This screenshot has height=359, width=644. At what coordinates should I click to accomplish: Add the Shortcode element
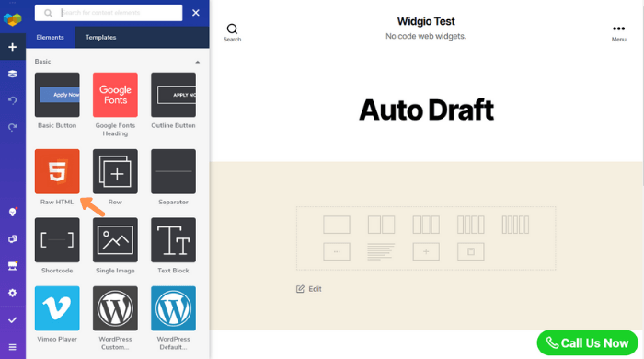click(57, 240)
